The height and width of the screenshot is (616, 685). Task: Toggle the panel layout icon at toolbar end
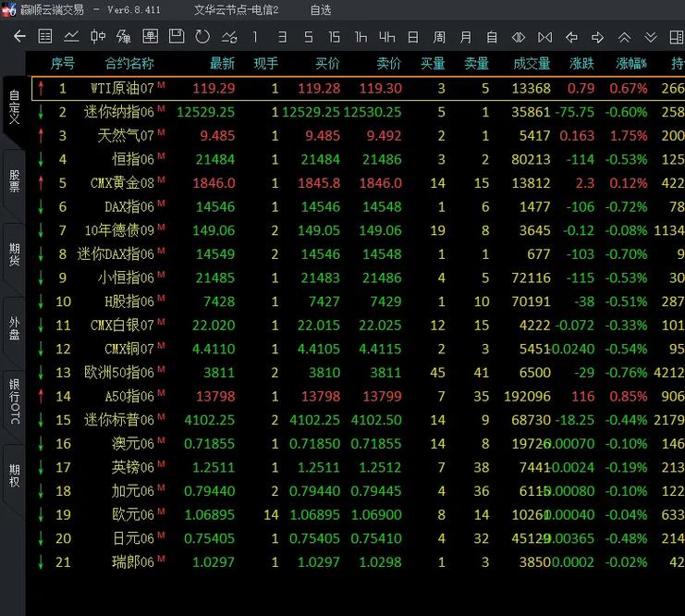(676, 37)
